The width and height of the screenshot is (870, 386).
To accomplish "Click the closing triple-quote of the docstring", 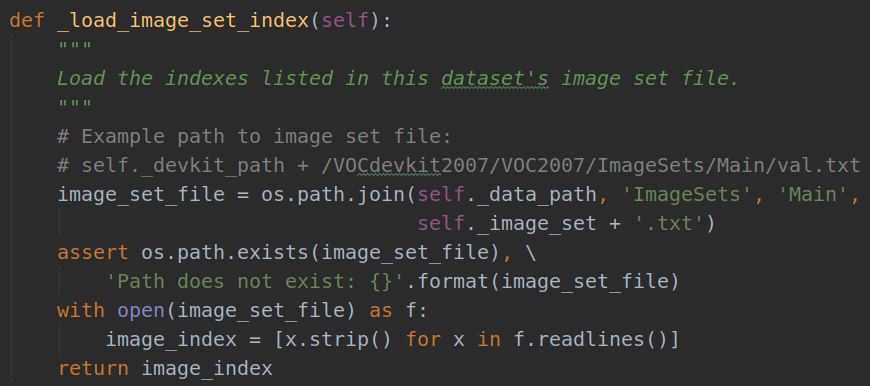I will click(x=75, y=103).
